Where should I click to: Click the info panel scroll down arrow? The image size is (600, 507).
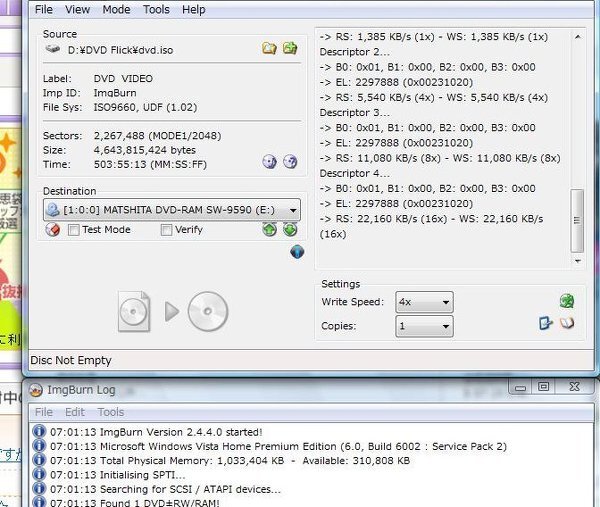coord(577,261)
